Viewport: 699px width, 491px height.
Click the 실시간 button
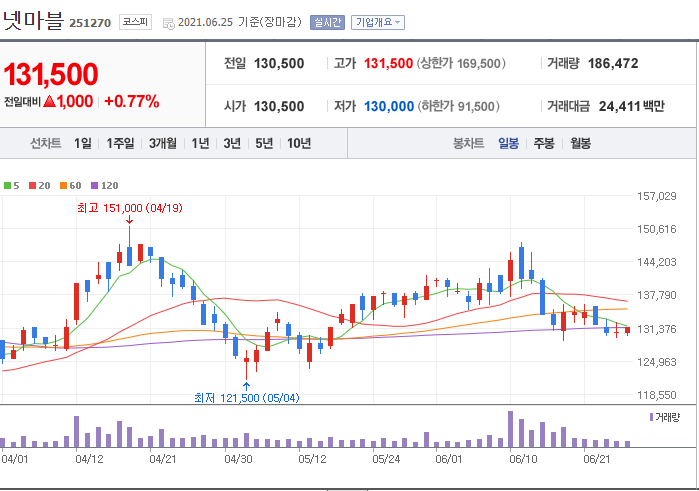pos(328,22)
